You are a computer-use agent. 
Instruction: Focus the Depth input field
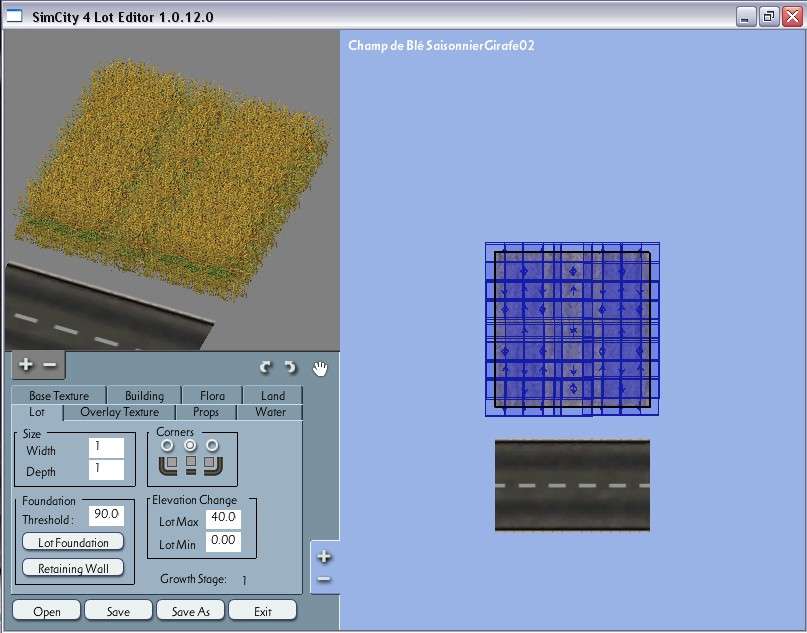point(107,469)
